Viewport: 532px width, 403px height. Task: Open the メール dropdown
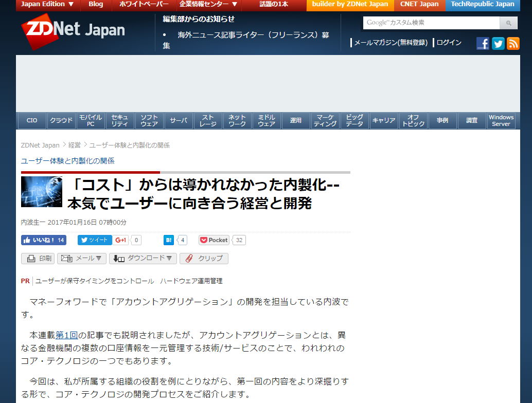82,259
